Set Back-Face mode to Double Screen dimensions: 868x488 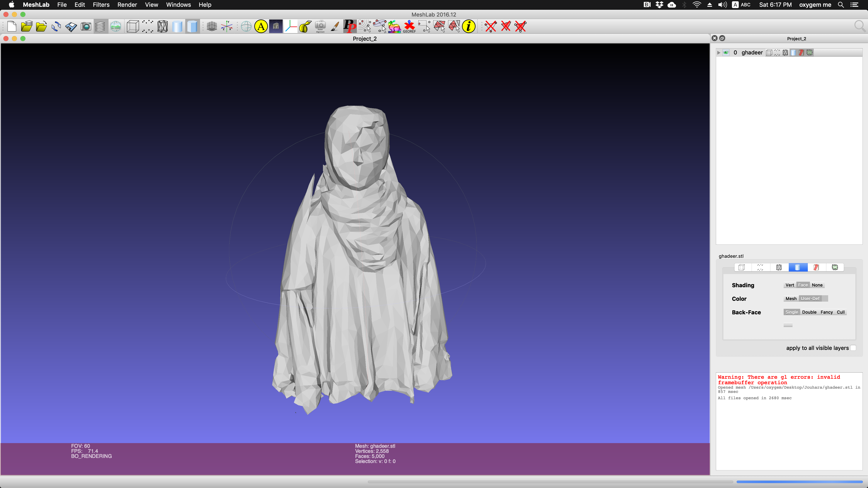[809, 312]
